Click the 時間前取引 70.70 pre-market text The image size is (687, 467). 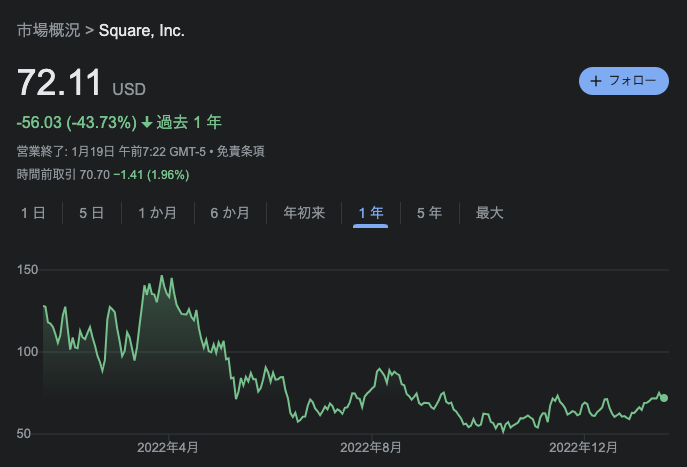coord(63,175)
